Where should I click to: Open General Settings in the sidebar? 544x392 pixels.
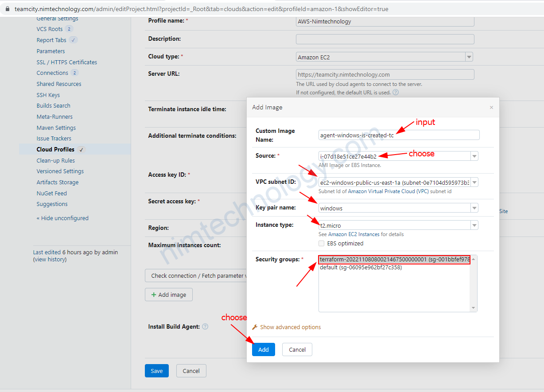(x=58, y=19)
